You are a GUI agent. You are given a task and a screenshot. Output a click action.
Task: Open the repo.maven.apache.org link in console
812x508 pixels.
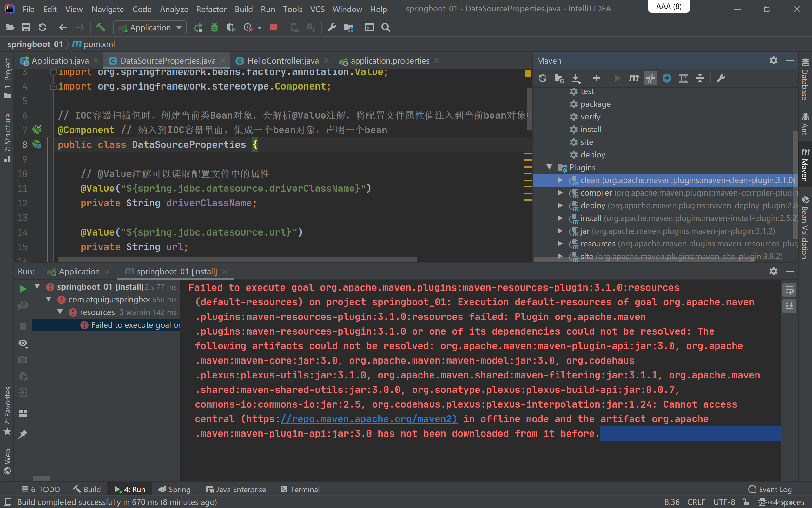pyautogui.click(x=368, y=419)
